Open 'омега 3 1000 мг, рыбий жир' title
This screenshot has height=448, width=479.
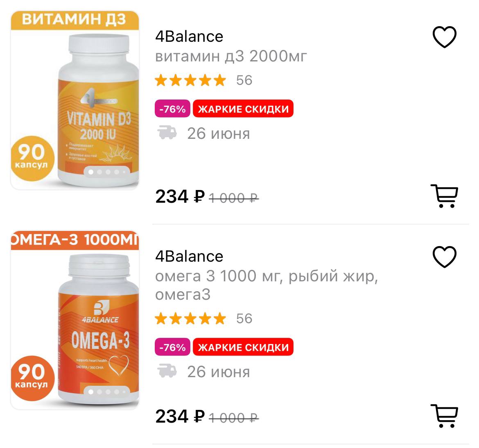266,277
